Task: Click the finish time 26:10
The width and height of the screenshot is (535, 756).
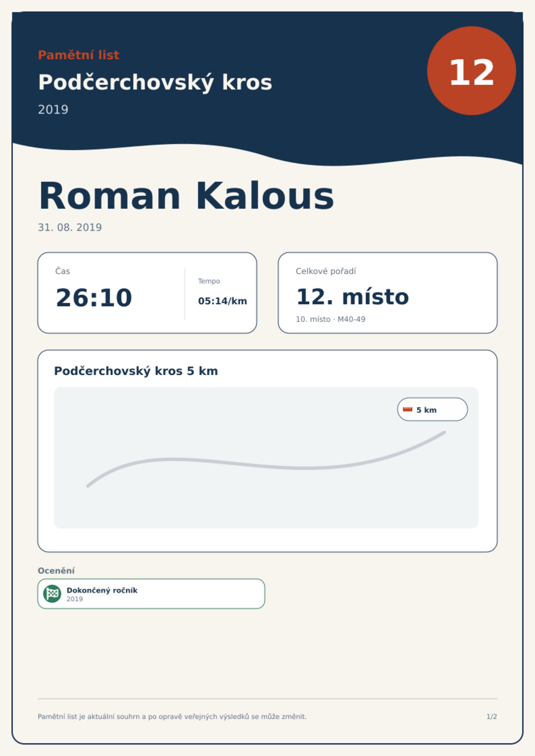Action: tap(94, 298)
